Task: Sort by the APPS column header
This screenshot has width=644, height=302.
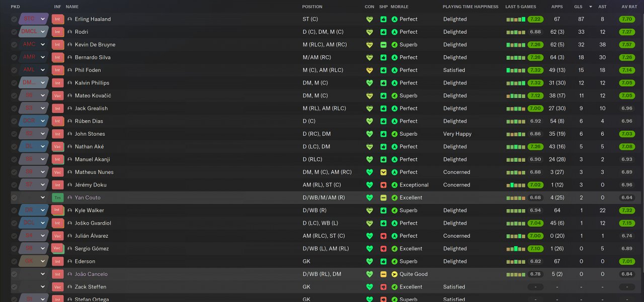Action: coord(557,7)
